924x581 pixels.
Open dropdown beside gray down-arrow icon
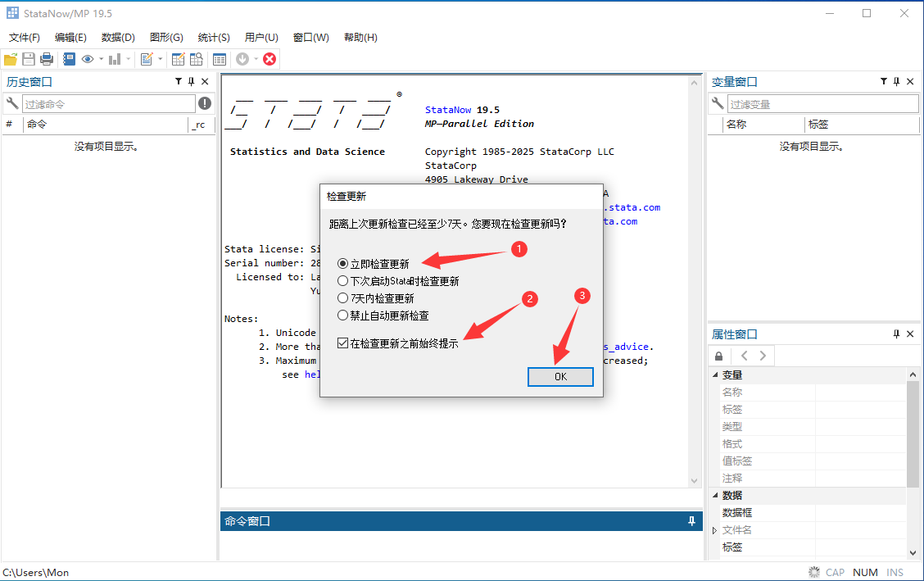pyautogui.click(x=256, y=59)
